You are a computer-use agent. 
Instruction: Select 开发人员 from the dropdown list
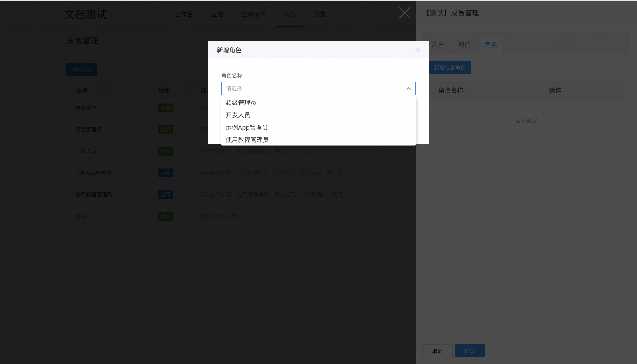click(x=318, y=115)
